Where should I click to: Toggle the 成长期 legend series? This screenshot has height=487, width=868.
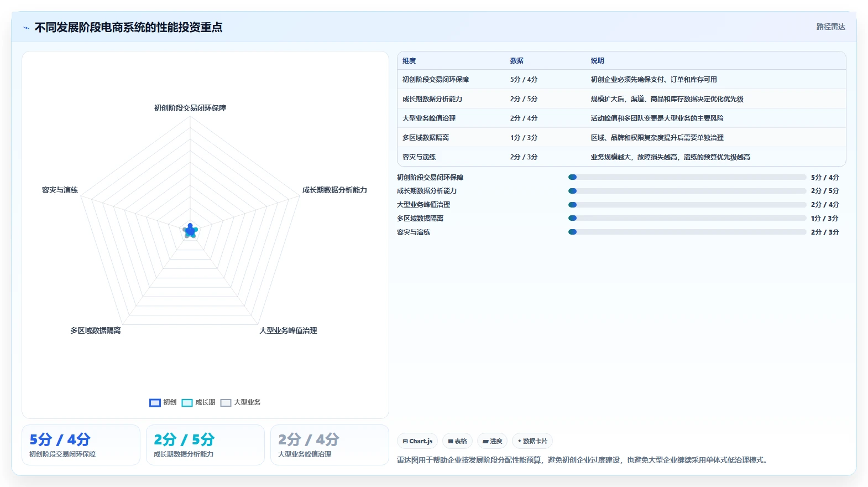[x=198, y=402]
